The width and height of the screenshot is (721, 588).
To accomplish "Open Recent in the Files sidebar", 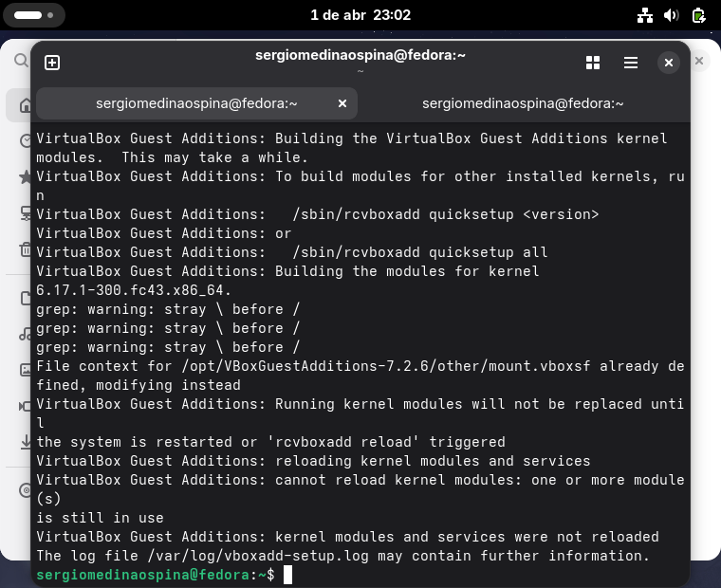I will pos(25,140).
